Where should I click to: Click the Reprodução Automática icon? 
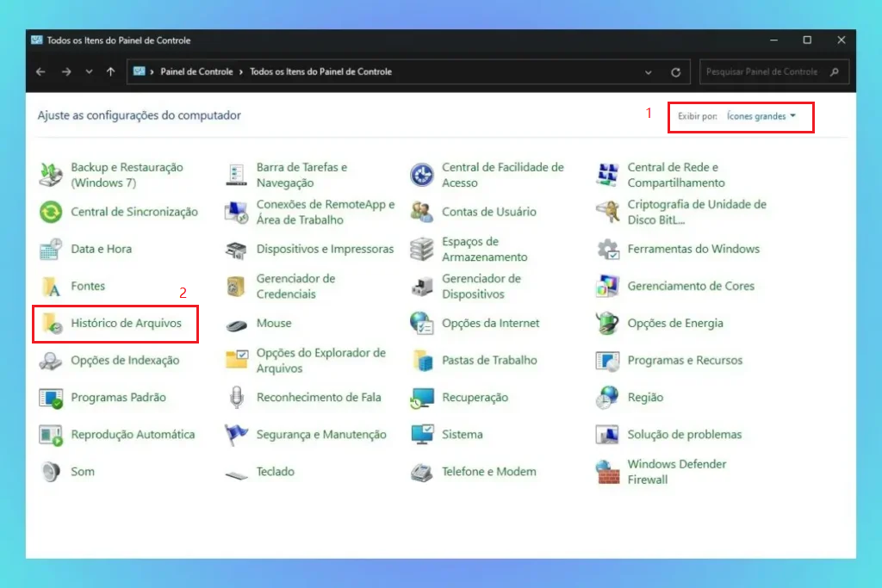tap(51, 435)
